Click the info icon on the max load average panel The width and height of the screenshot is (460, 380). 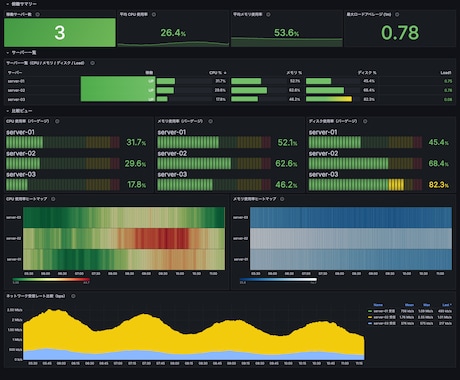(x=397, y=14)
